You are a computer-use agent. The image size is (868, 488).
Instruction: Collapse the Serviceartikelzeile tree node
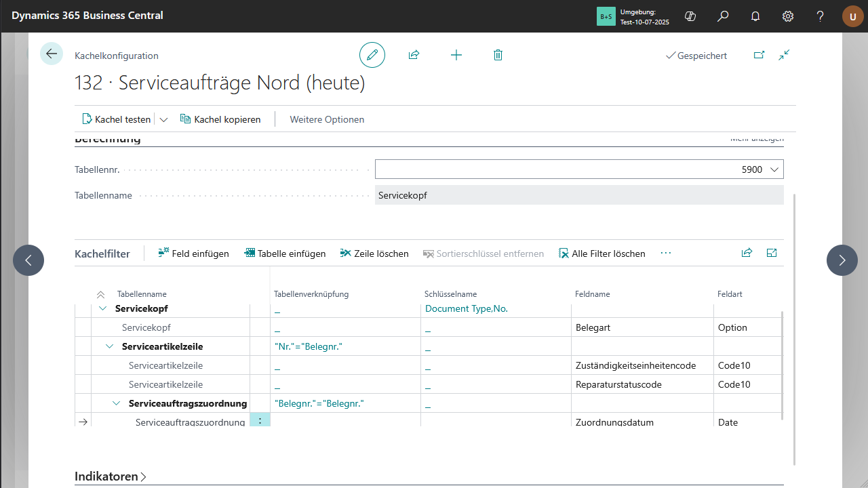(110, 346)
